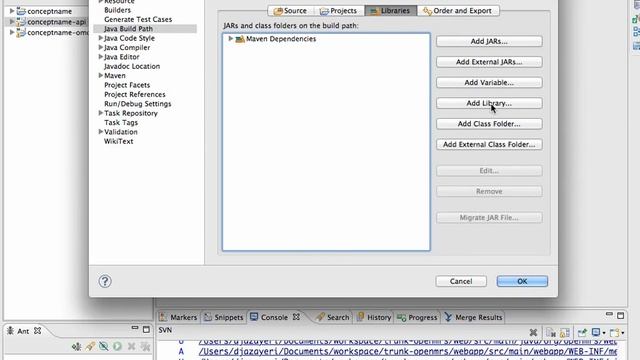The height and width of the screenshot is (360, 640).
Task: Expand Maven settings in sidebar
Action: click(100, 76)
